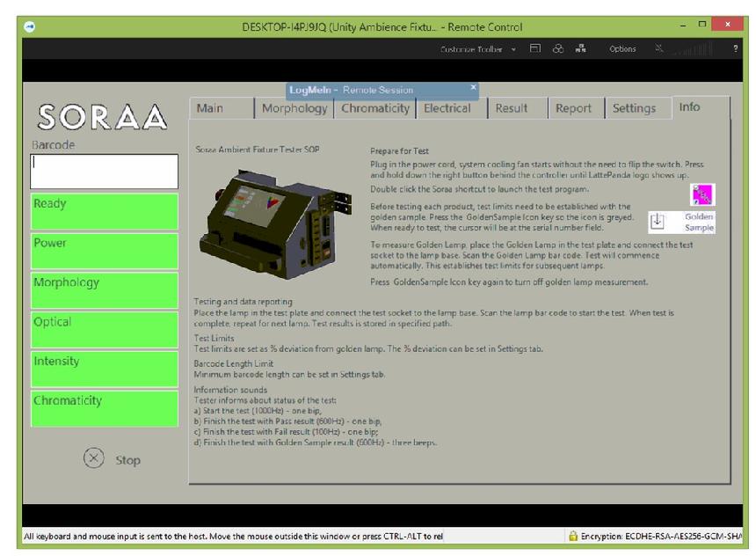This screenshot has width=756, height=556.
Task: Click the Golden Sample label
Action: click(699, 222)
